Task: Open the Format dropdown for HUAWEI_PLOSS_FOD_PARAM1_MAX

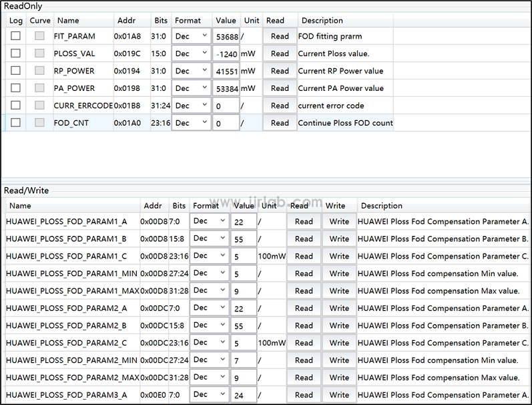Action: click(210, 291)
